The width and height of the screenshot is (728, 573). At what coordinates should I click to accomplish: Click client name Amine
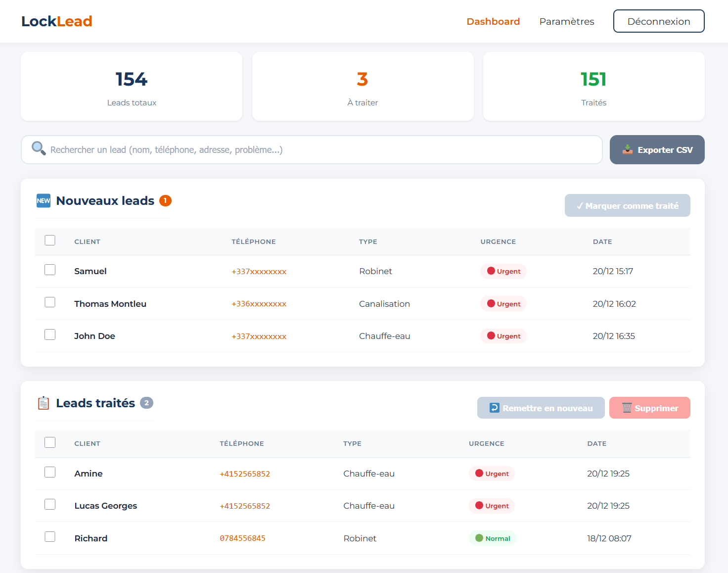point(89,474)
